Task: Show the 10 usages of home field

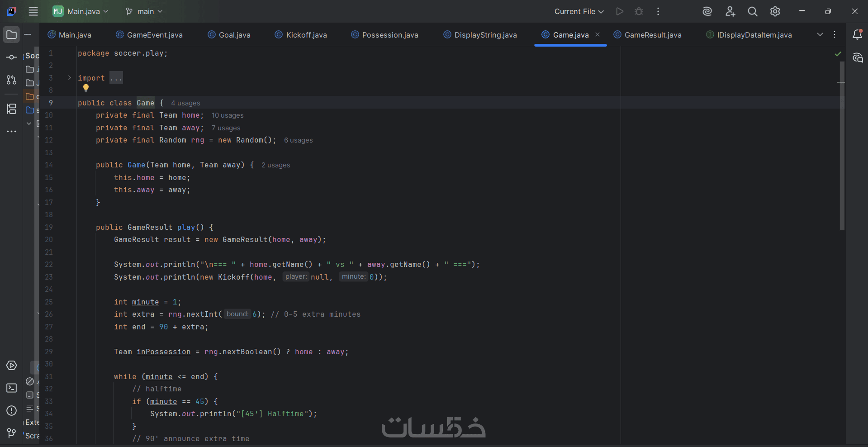Action: [x=228, y=115]
